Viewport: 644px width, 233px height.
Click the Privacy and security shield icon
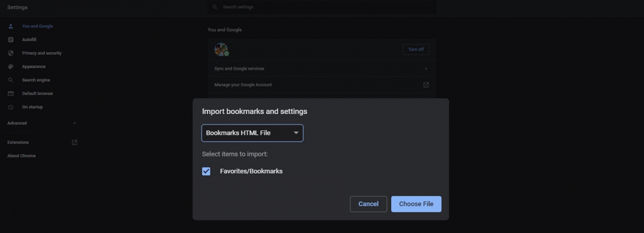tap(11, 53)
